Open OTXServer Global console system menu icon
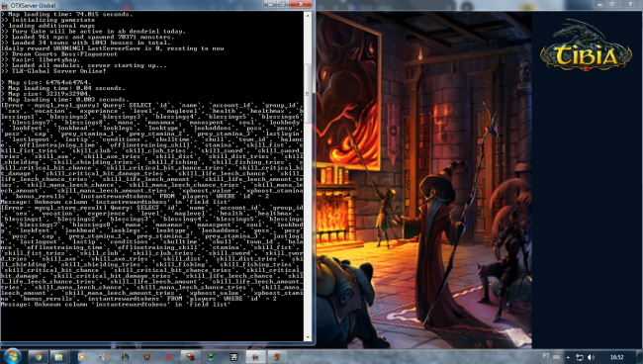The image size is (643, 364). [x=5, y=5]
